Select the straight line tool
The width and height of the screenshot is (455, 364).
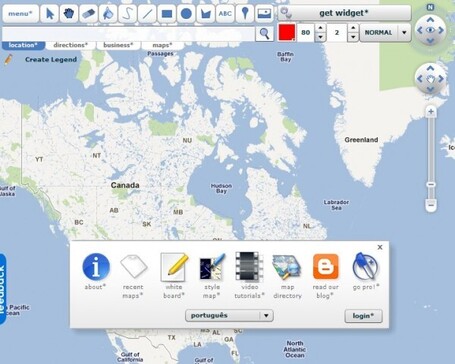147,14
